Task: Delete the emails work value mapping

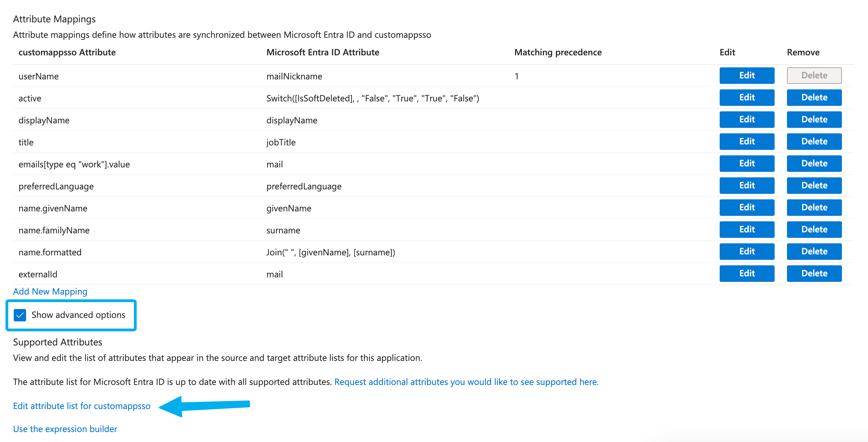Action: click(814, 163)
